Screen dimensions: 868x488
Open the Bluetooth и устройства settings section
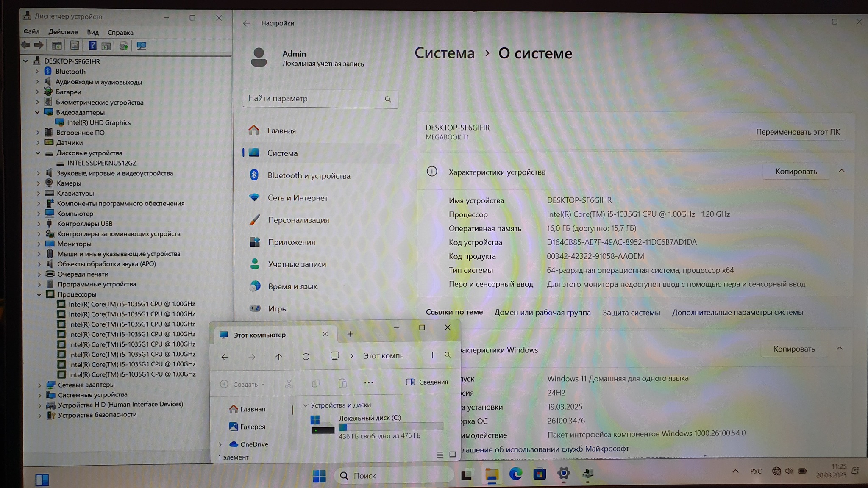[x=309, y=176]
